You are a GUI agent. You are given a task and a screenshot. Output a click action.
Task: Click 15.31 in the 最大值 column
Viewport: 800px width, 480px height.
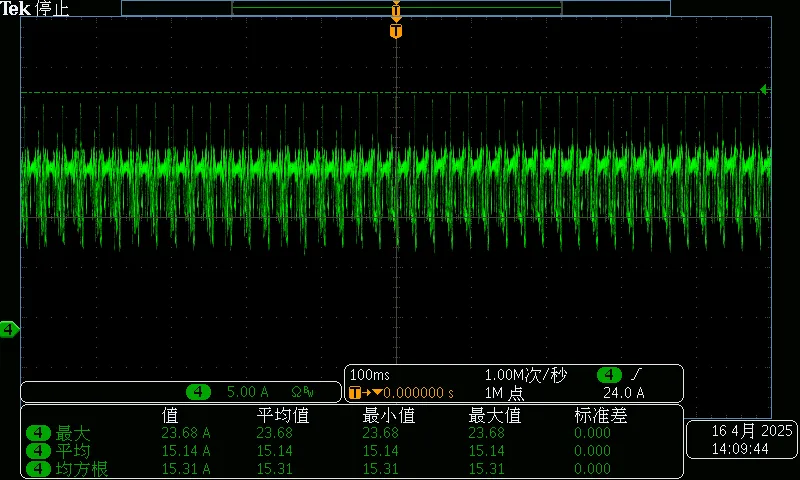[487, 469]
